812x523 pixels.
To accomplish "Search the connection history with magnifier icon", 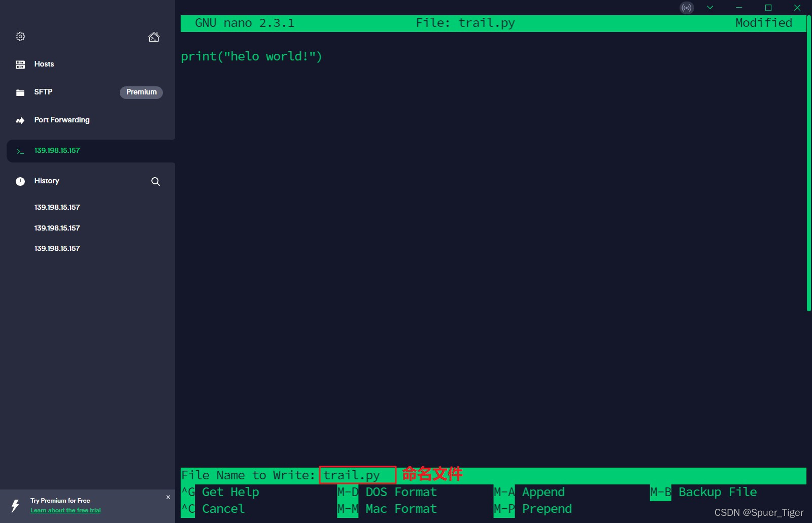I will 156,181.
